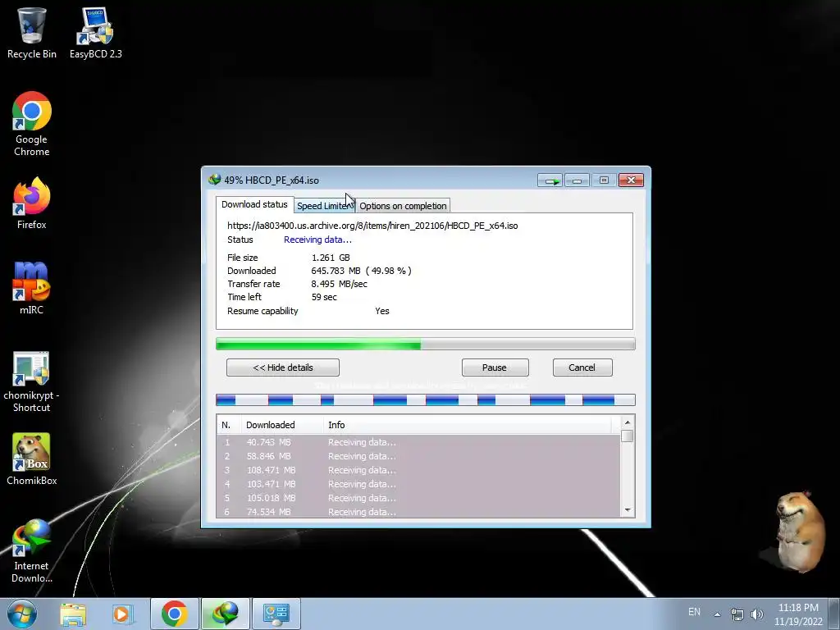Select the Google Chrome desktop shortcut

click(x=32, y=124)
